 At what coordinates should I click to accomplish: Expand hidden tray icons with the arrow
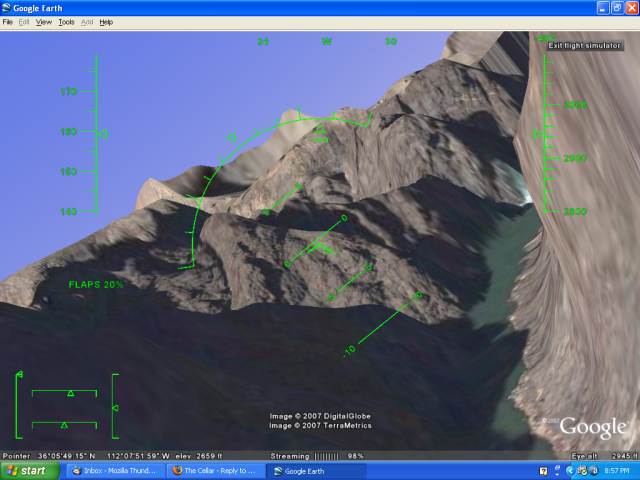click(570, 471)
